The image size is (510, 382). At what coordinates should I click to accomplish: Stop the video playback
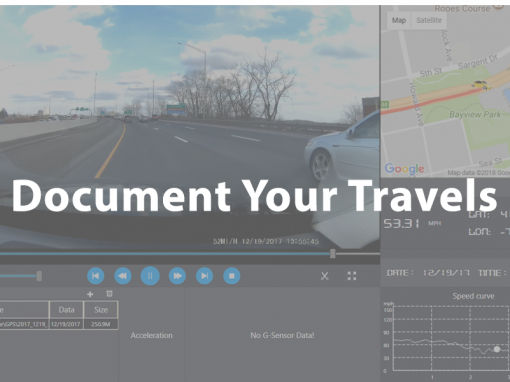(232, 276)
